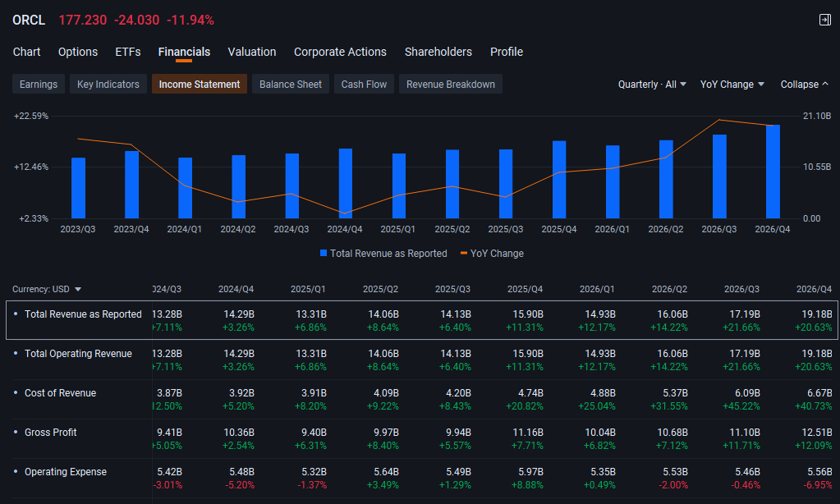Viewport: 840px width, 504px height.
Task: Open the Quarterly · All dropdown
Action: point(652,85)
